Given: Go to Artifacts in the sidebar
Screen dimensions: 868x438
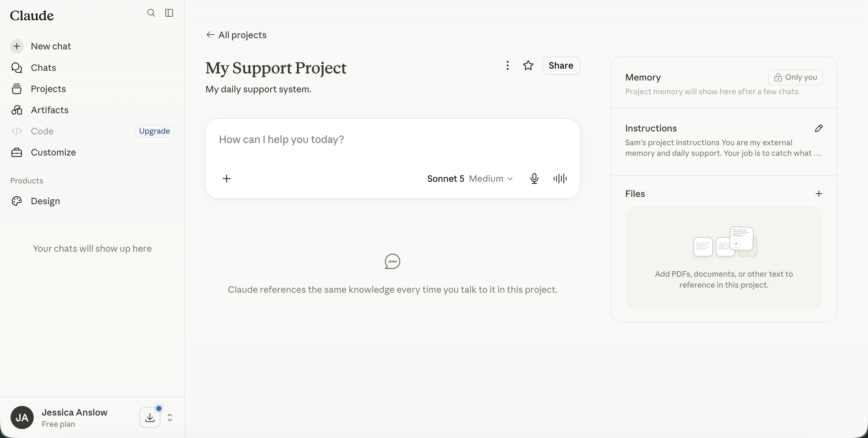Looking at the screenshot, I should [49, 110].
